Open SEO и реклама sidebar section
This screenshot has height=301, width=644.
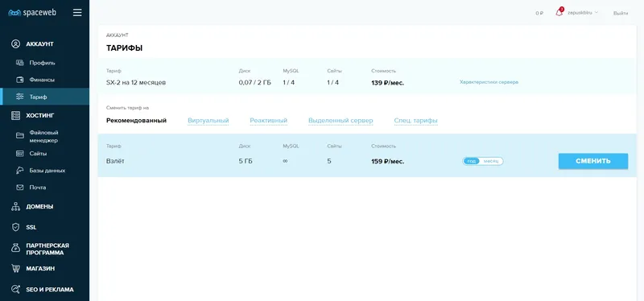tap(50, 290)
